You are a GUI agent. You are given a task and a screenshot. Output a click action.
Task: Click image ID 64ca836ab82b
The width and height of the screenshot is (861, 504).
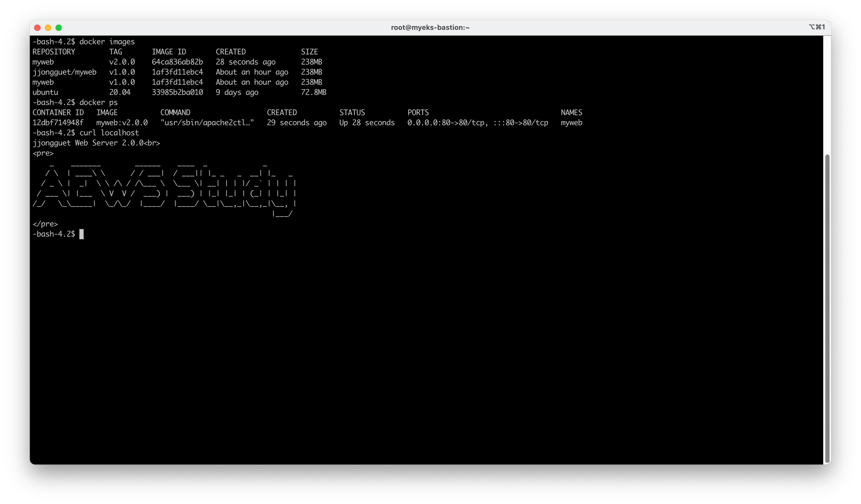[x=177, y=62]
